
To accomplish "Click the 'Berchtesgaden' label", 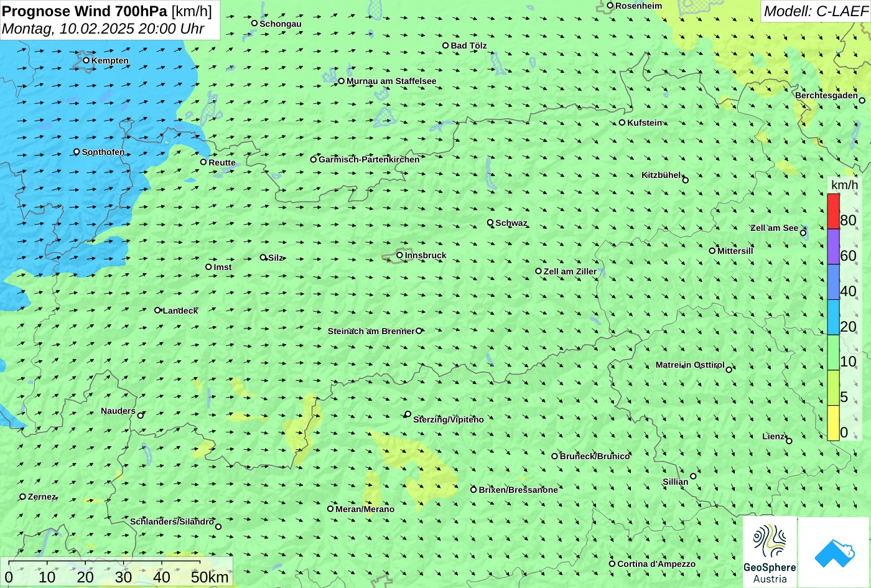I will click(826, 95).
